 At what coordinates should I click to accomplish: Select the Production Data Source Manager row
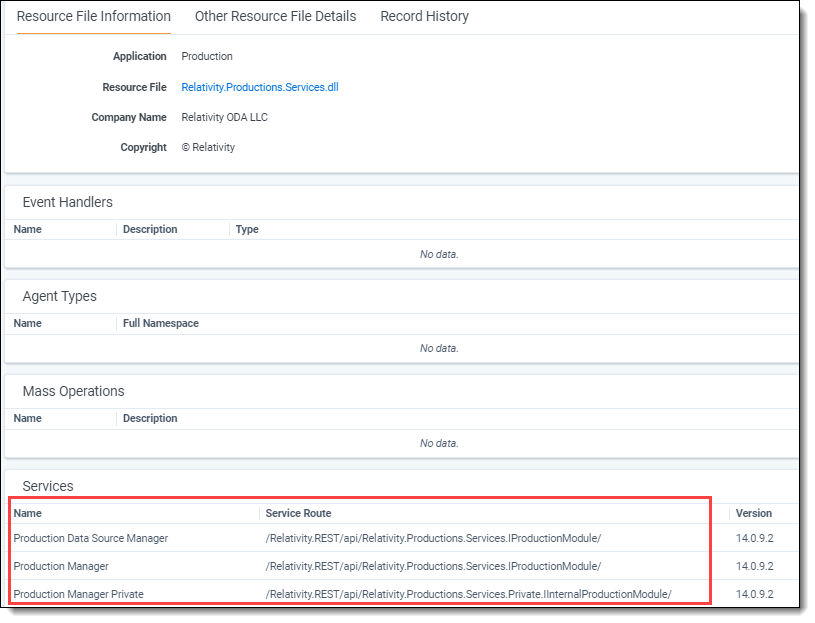point(91,538)
